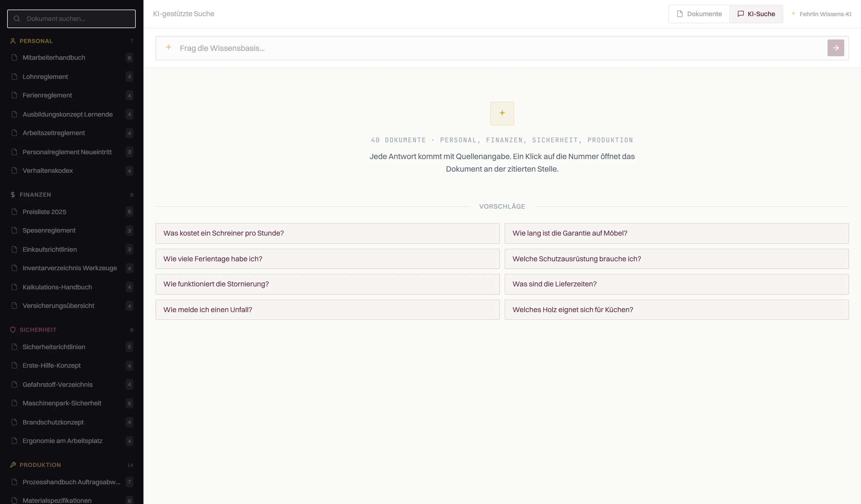This screenshot has height=504, width=861.
Task: Select the KI-Suche tab
Action: [756, 14]
